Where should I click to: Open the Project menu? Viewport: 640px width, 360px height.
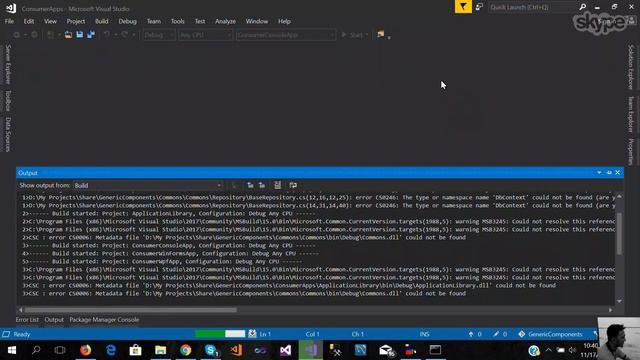[76, 21]
